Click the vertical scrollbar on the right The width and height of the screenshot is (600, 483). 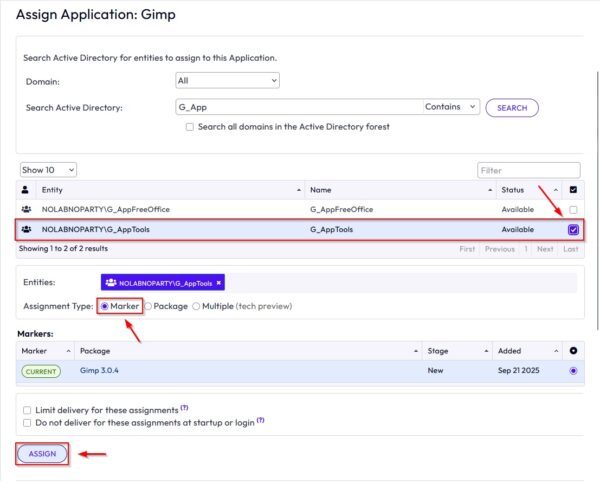pos(597,200)
